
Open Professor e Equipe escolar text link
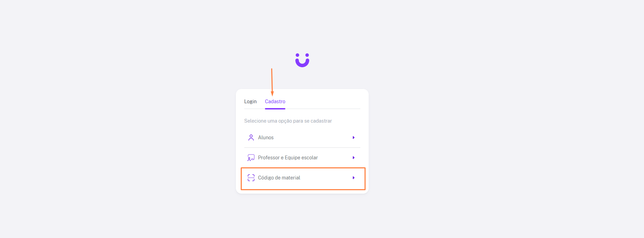coord(288,158)
